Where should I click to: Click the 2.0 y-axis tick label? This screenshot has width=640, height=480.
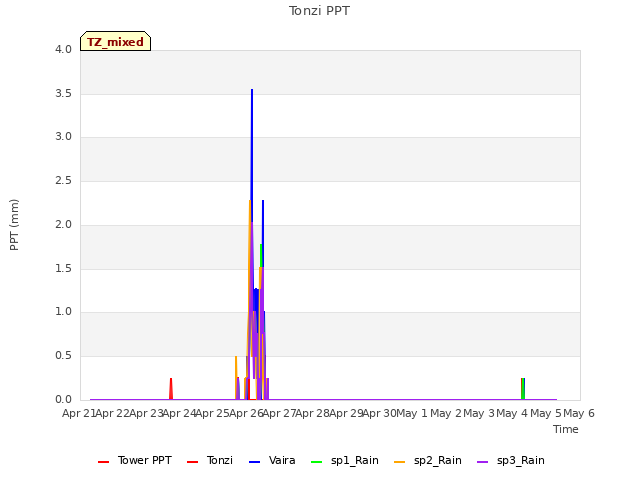[x=63, y=224]
